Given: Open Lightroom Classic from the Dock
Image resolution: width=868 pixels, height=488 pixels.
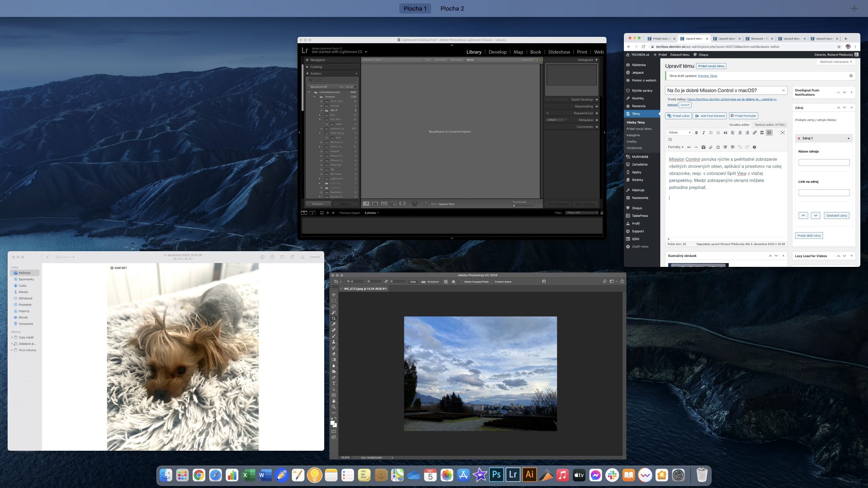Looking at the screenshot, I should pos(513,475).
